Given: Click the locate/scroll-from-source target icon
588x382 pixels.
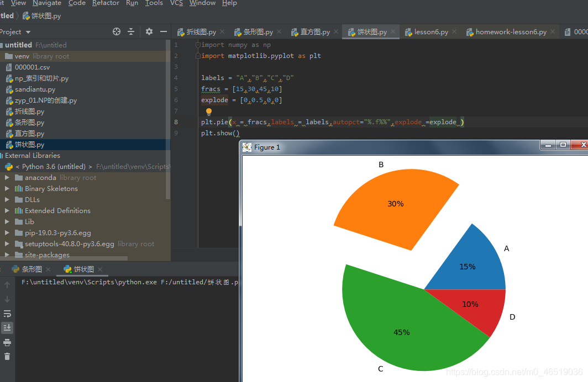Looking at the screenshot, I should tap(117, 32).
